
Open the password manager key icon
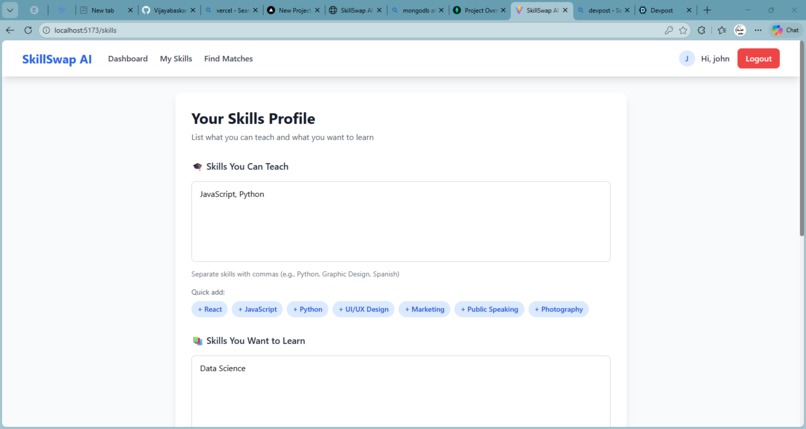tap(668, 30)
